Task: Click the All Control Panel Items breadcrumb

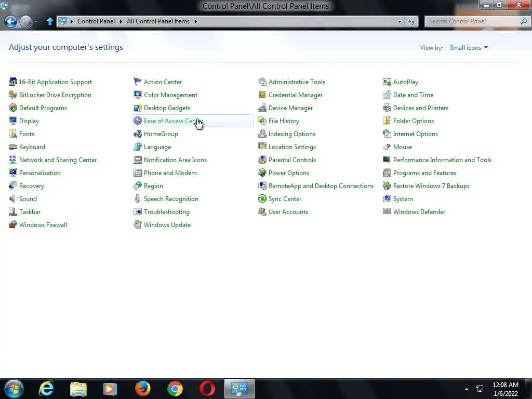Action: (x=158, y=21)
